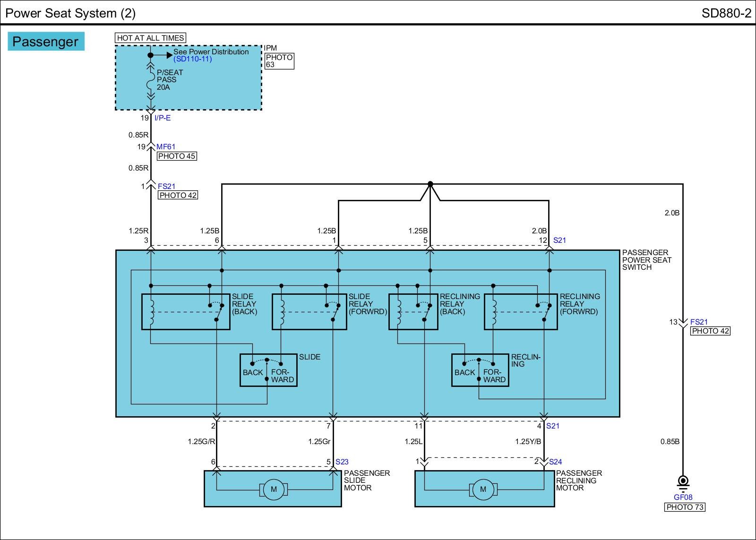Click the Passenger section label
Screen dimensions: 756x540
pyautogui.click(x=45, y=42)
